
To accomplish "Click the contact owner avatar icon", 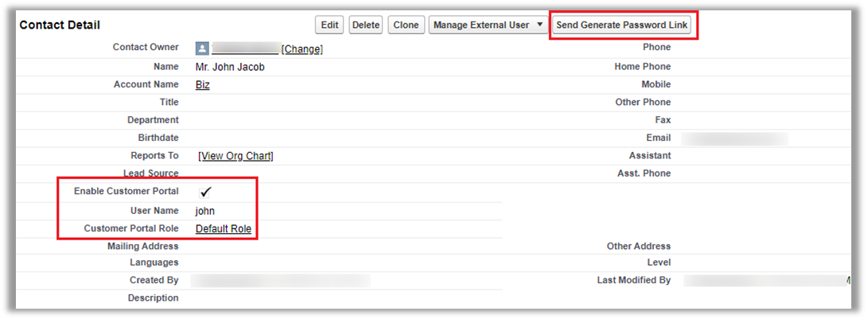I will (x=202, y=49).
